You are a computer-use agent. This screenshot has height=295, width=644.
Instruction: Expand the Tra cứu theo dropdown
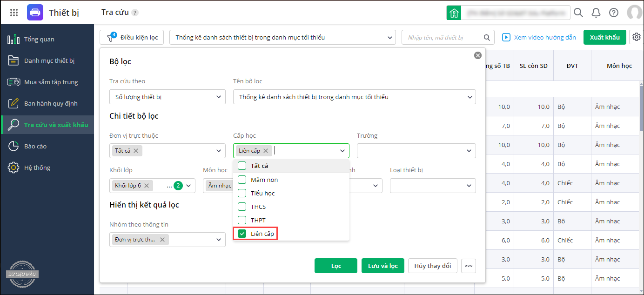pos(168,97)
